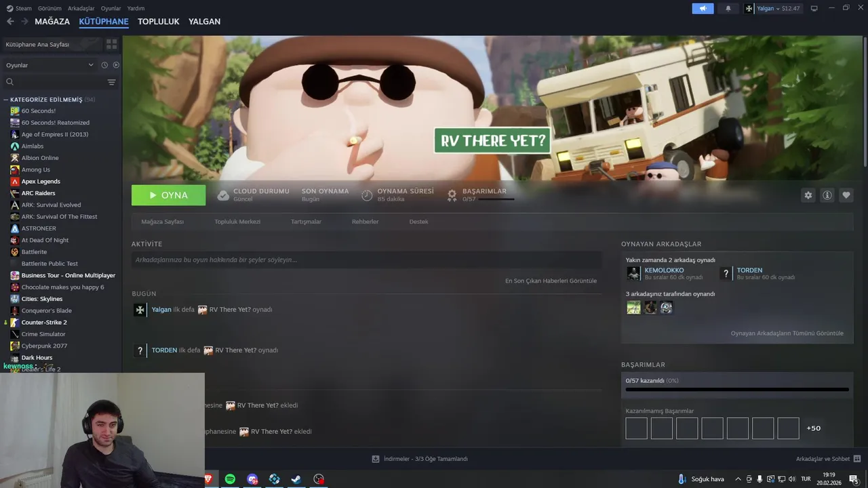
Task: Open the announcements megaphone button
Action: [703, 8]
